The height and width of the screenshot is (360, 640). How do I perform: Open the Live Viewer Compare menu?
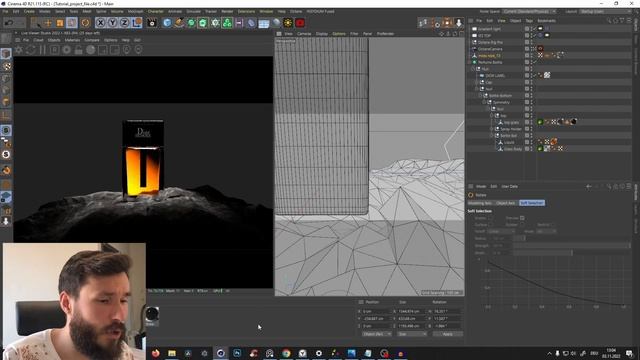click(x=92, y=40)
